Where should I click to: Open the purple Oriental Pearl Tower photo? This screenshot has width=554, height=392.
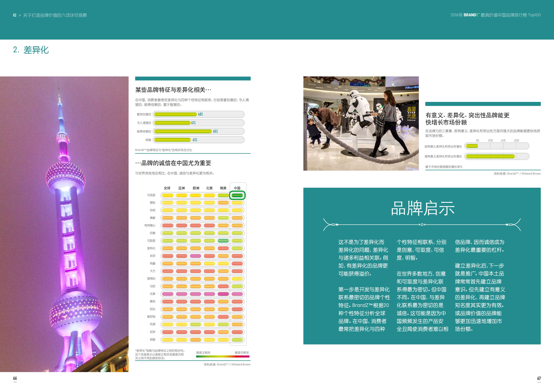pos(64,224)
